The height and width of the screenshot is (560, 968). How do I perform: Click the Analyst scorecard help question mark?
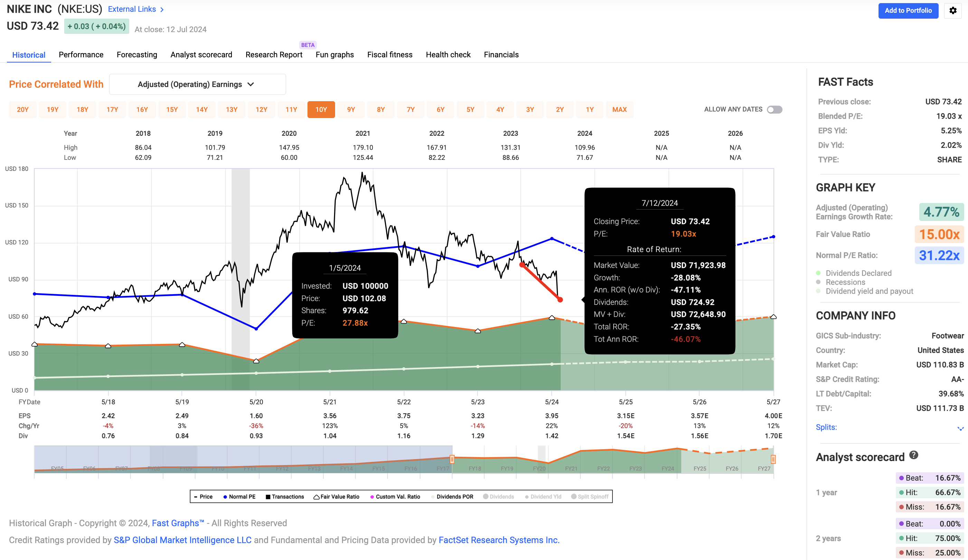[914, 455]
